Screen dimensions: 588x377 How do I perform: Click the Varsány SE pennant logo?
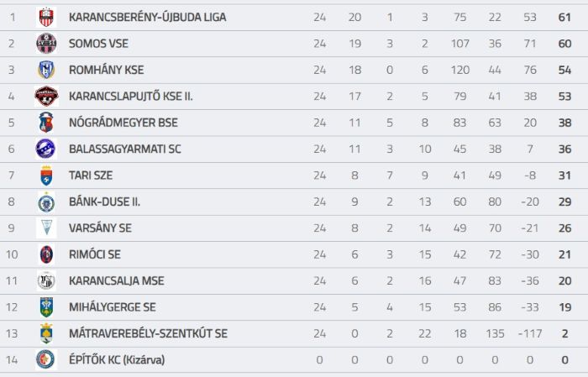coord(46,228)
